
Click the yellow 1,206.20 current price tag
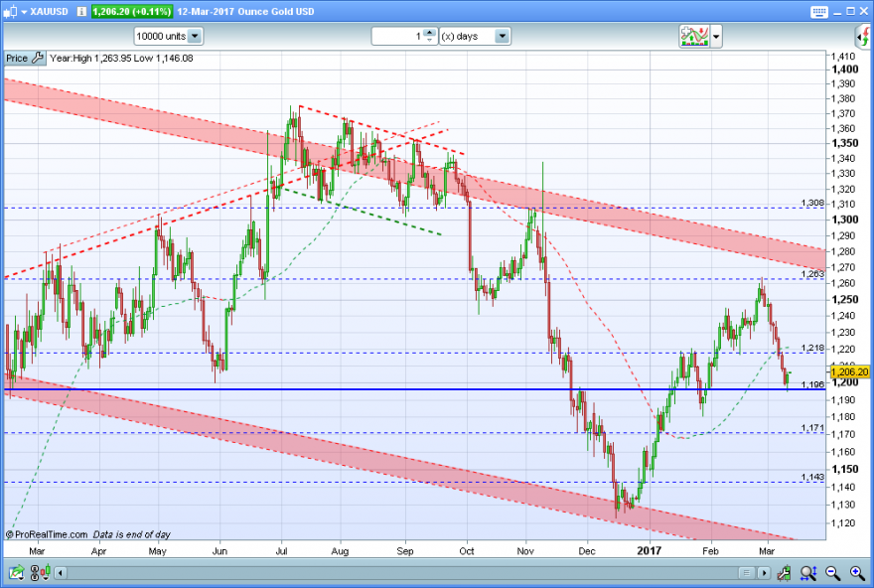[849, 371]
